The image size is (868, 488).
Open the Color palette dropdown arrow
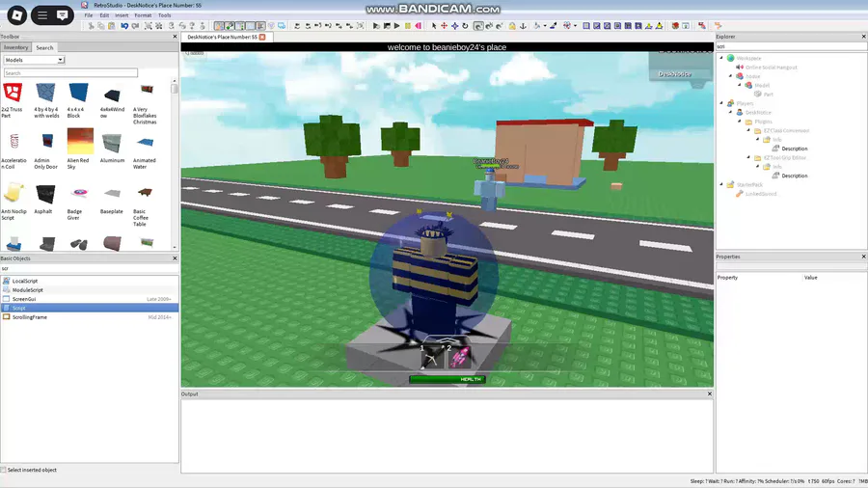click(x=575, y=26)
